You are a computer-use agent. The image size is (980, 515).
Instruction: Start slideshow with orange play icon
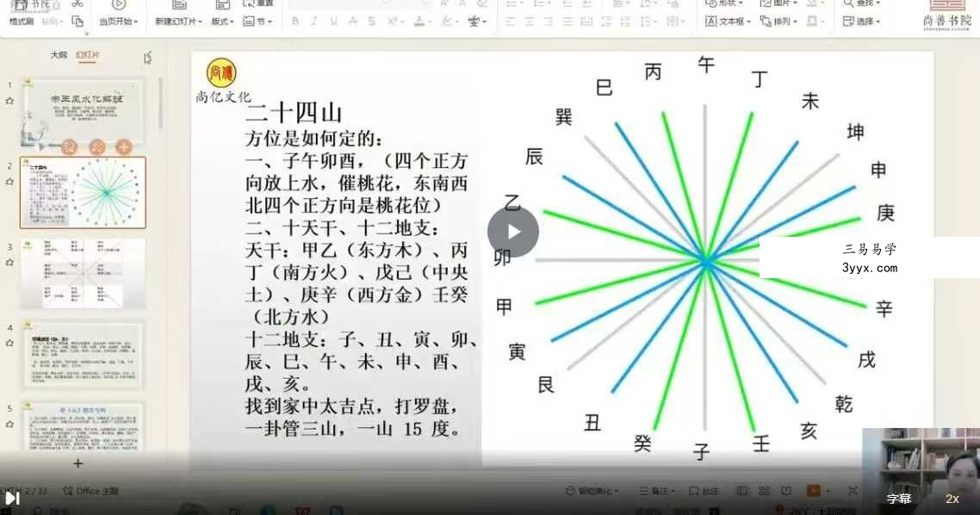coord(813,491)
